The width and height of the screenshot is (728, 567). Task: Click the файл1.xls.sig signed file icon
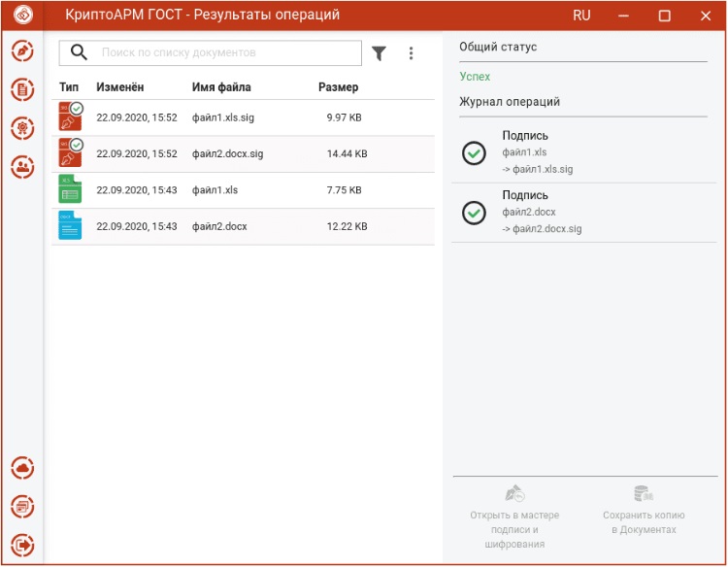pyautogui.click(x=71, y=117)
